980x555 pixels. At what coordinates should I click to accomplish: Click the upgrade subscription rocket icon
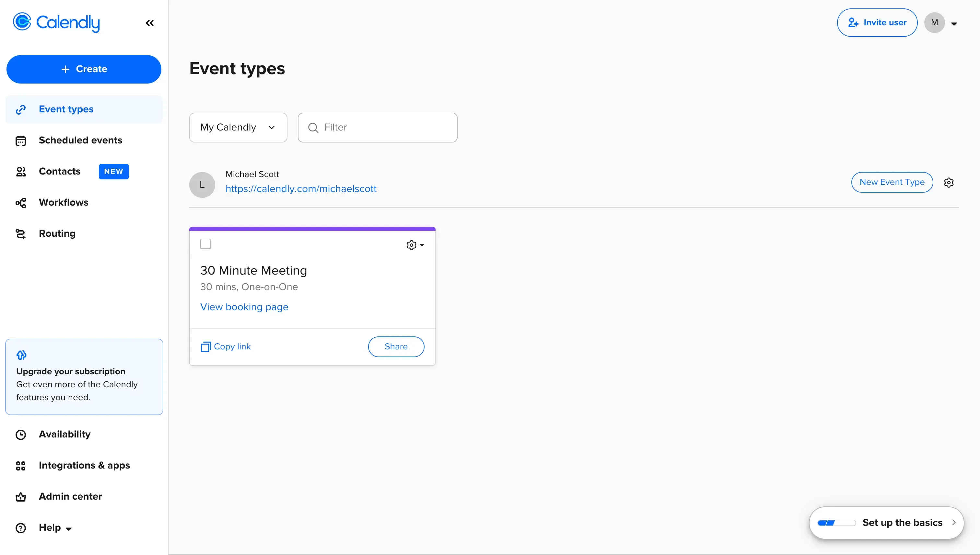(21, 355)
